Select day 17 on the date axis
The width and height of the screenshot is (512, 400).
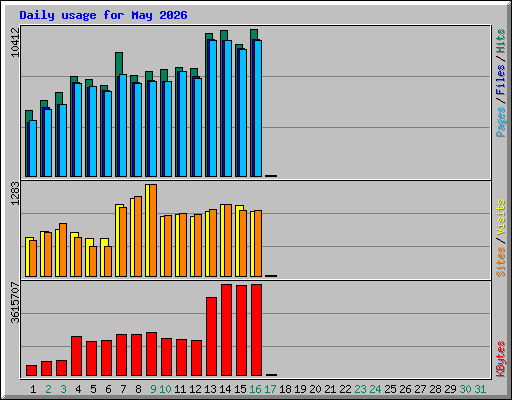[270, 389]
